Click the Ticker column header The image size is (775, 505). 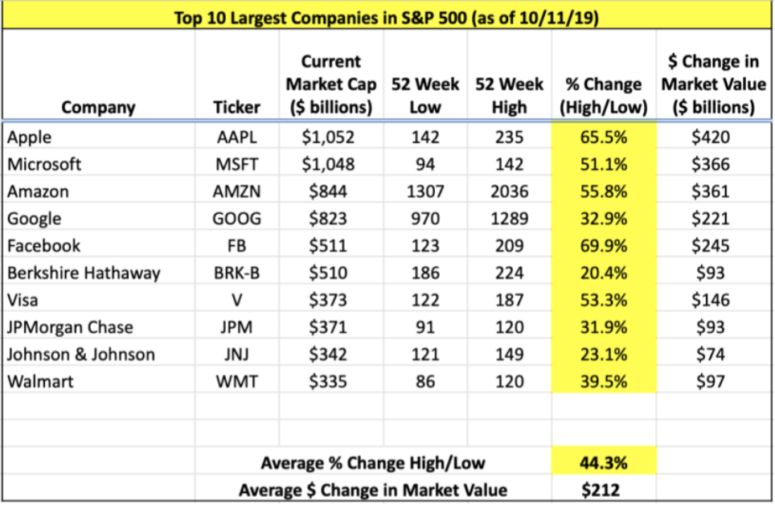click(x=236, y=108)
